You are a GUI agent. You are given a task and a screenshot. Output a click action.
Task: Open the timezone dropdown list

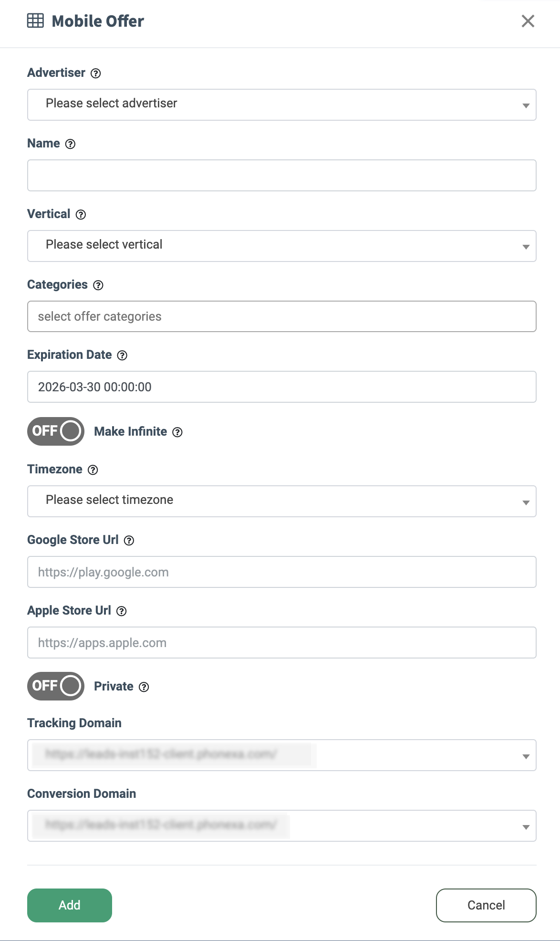281,502
